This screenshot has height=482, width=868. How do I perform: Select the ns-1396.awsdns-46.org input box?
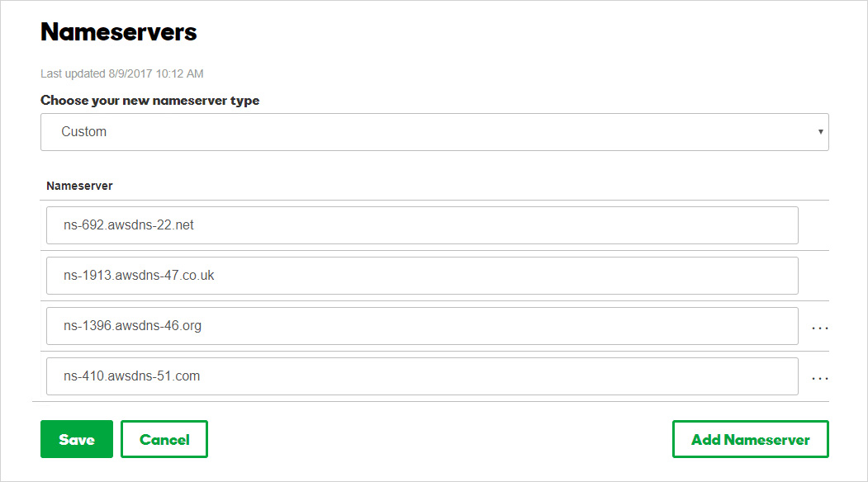pyautogui.click(x=422, y=326)
